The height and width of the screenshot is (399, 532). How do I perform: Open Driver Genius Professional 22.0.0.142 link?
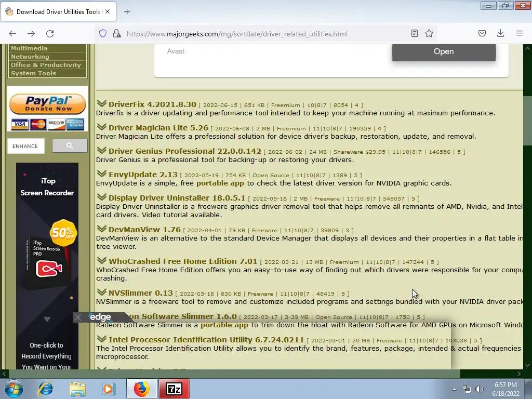pos(185,151)
